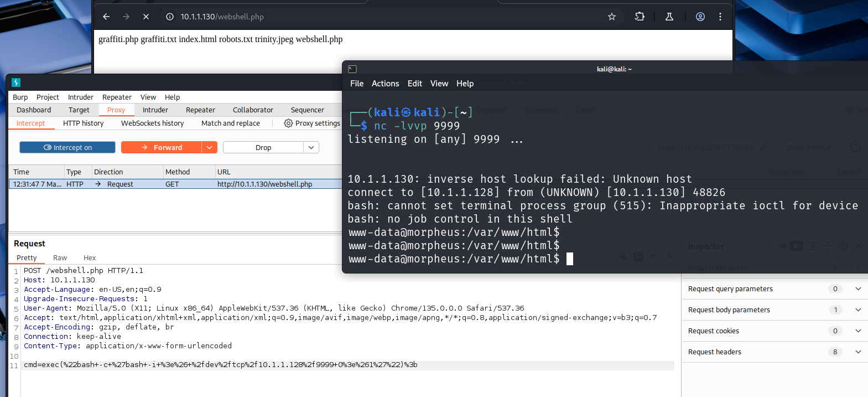Select the GET webshell.php request row

176,184
